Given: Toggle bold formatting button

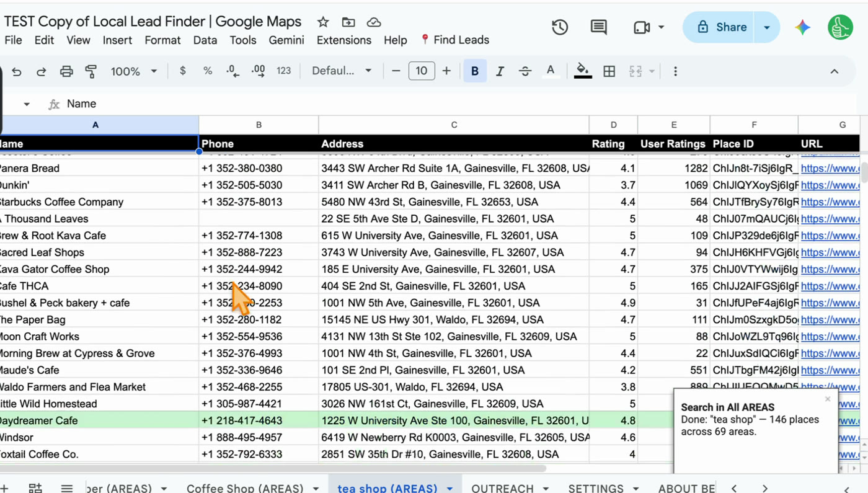Looking at the screenshot, I should point(475,71).
